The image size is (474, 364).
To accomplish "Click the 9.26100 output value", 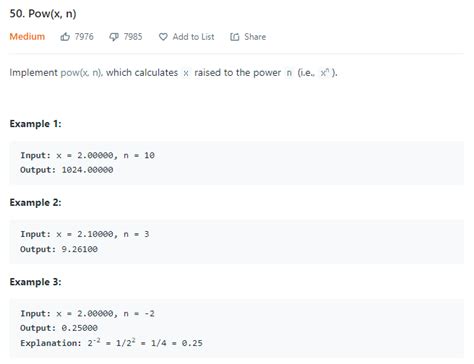I will click(x=80, y=249).
